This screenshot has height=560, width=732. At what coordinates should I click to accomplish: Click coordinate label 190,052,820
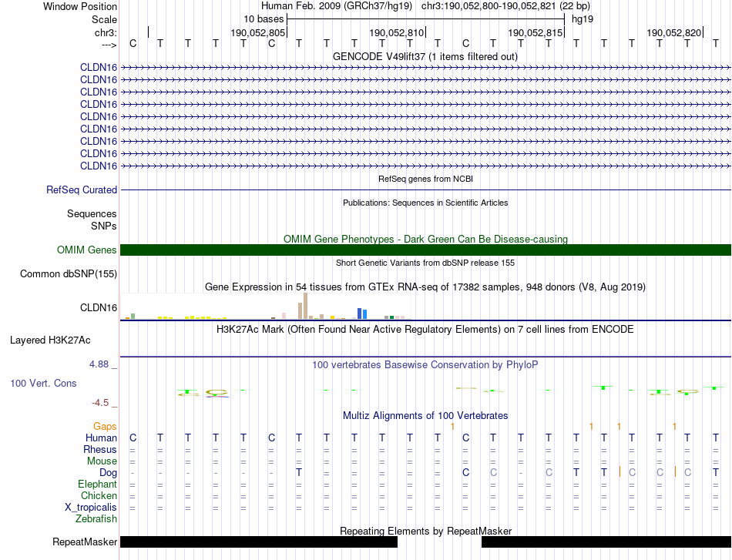click(x=673, y=32)
